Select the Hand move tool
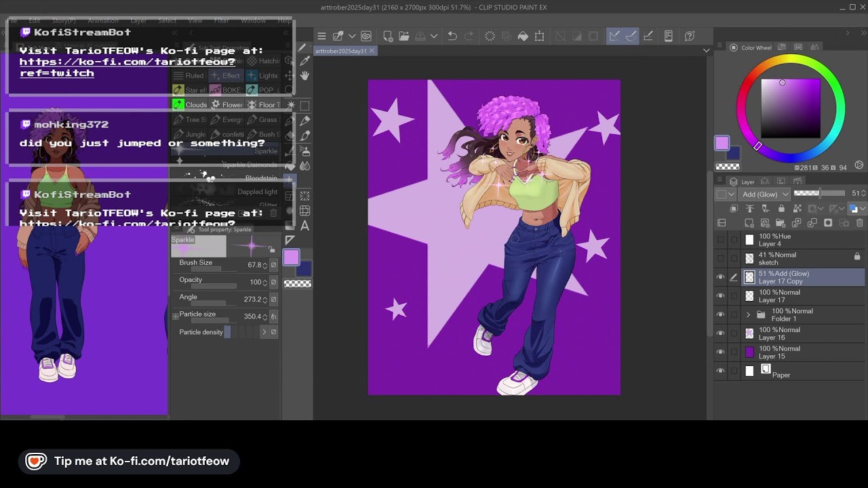868x488 pixels. 305,76
